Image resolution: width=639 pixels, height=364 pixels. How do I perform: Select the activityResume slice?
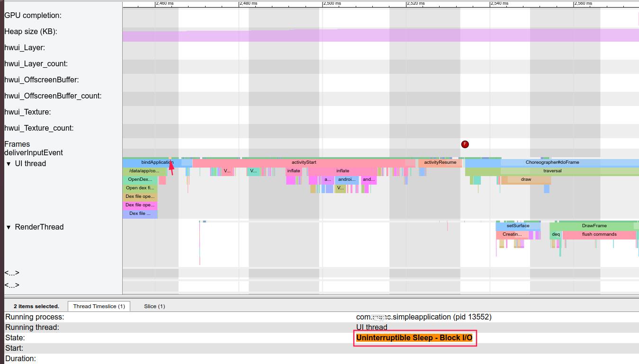tap(440, 162)
